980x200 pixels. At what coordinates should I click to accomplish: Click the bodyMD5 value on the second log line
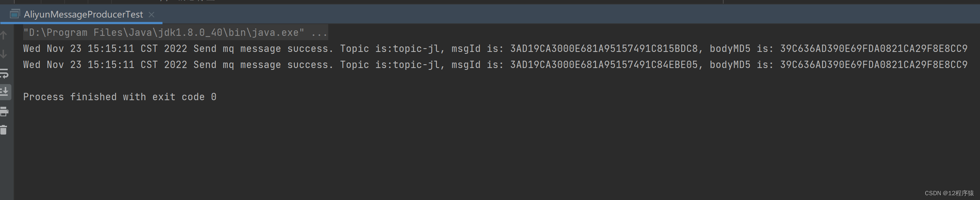(x=874, y=65)
